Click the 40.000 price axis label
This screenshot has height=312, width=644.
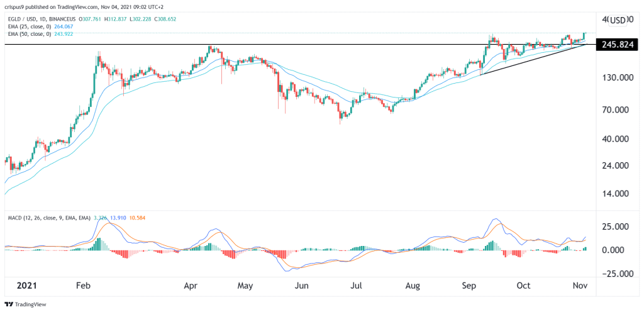coord(616,139)
